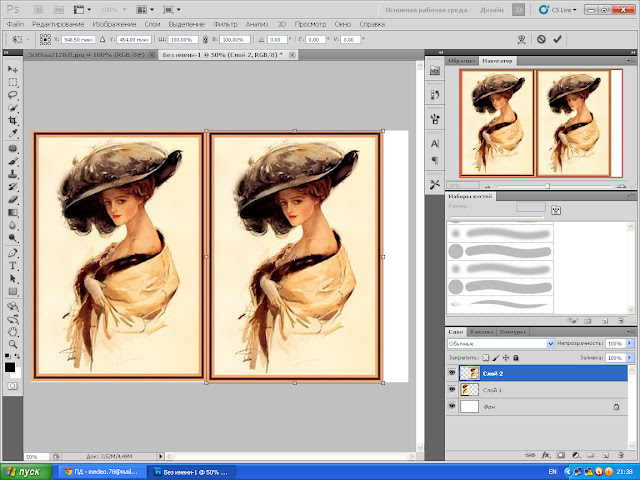This screenshot has height=480, width=640.
Task: Expand the Непрозрачность opacity arrow
Action: 630,343
